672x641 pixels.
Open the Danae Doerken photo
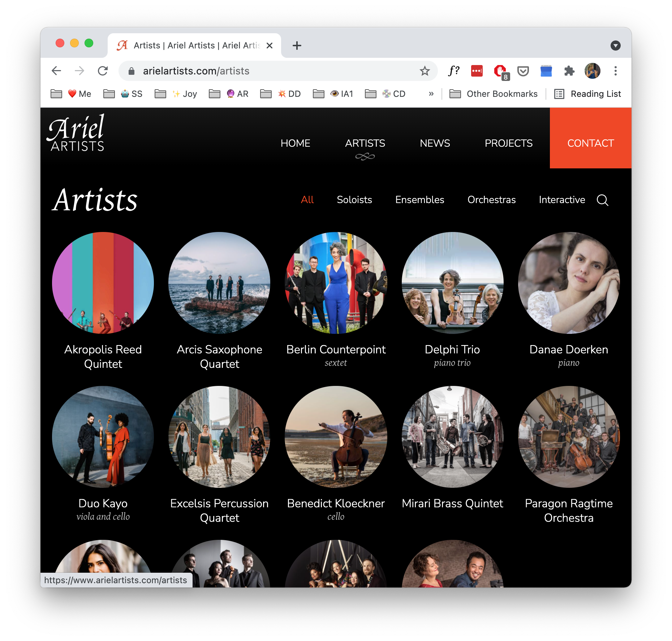[x=569, y=283]
